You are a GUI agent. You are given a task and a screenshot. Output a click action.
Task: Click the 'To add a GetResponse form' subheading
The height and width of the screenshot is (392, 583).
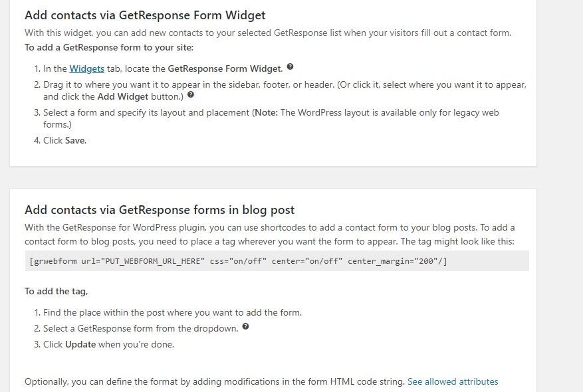tap(109, 48)
